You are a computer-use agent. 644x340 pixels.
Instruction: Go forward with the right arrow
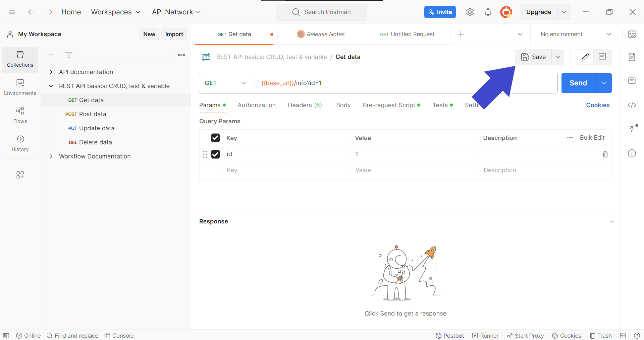(x=49, y=12)
